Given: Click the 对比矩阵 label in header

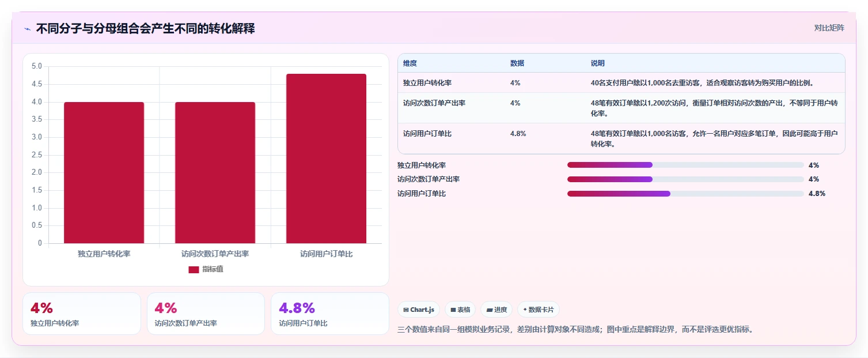Looking at the screenshot, I should (x=829, y=28).
